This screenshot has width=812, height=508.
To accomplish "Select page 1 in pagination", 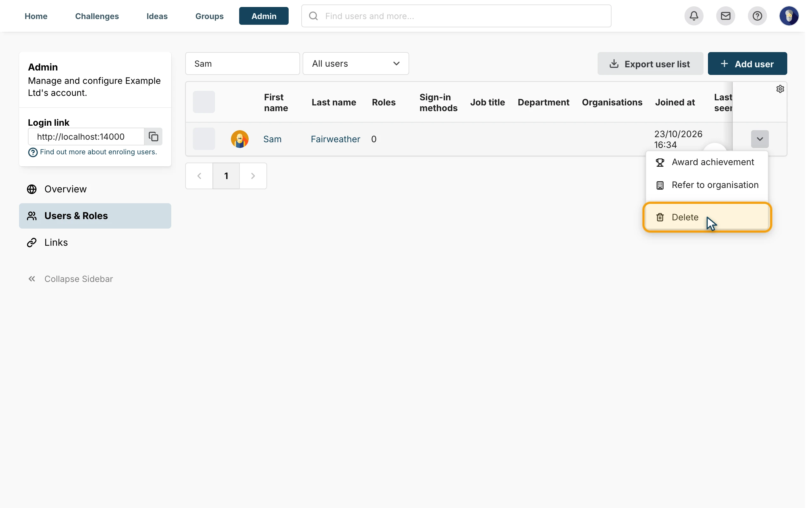I will coord(226,176).
